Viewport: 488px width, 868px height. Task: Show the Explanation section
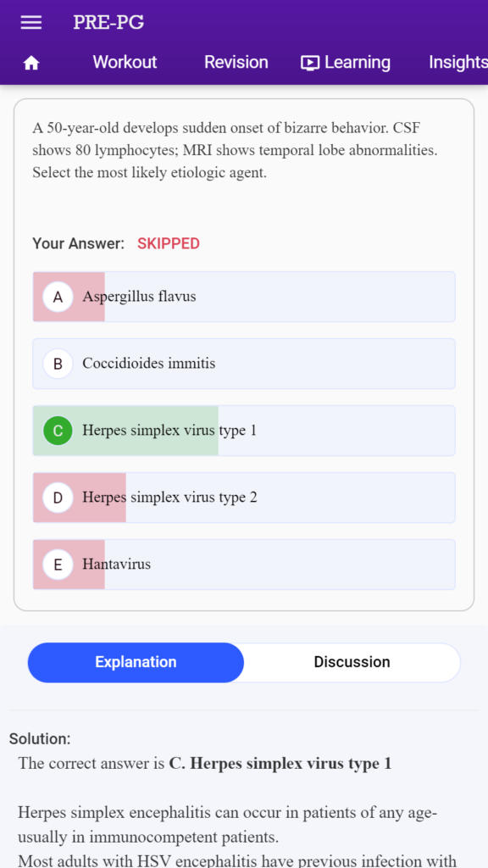(136, 662)
